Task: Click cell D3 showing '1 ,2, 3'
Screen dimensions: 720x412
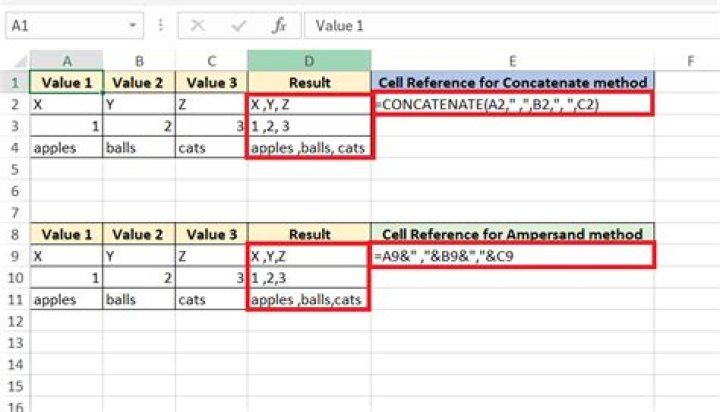Action: [309, 126]
